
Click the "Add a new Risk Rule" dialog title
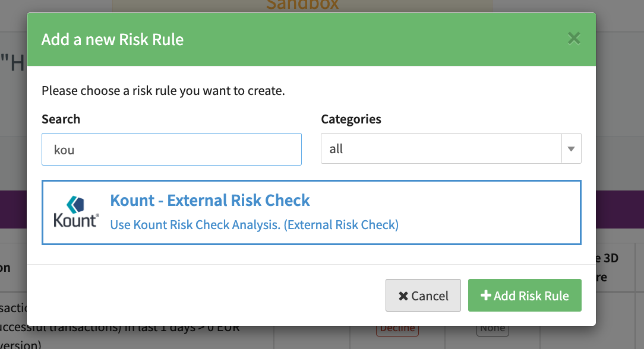(112, 40)
